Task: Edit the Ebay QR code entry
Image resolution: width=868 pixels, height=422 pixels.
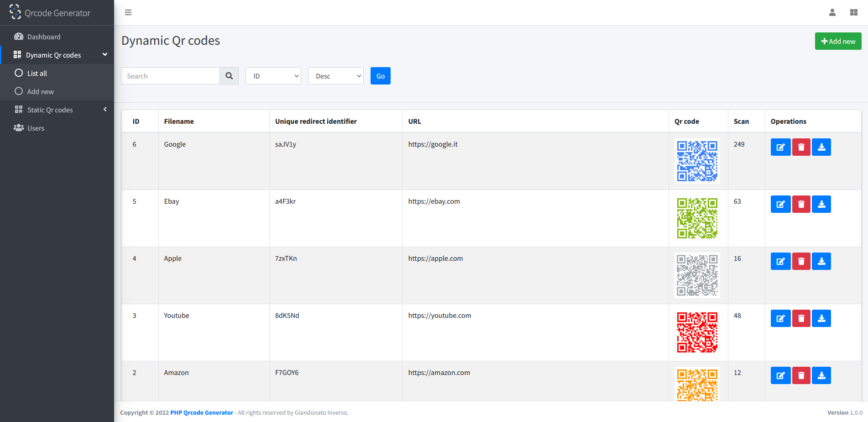Action: tap(780, 204)
